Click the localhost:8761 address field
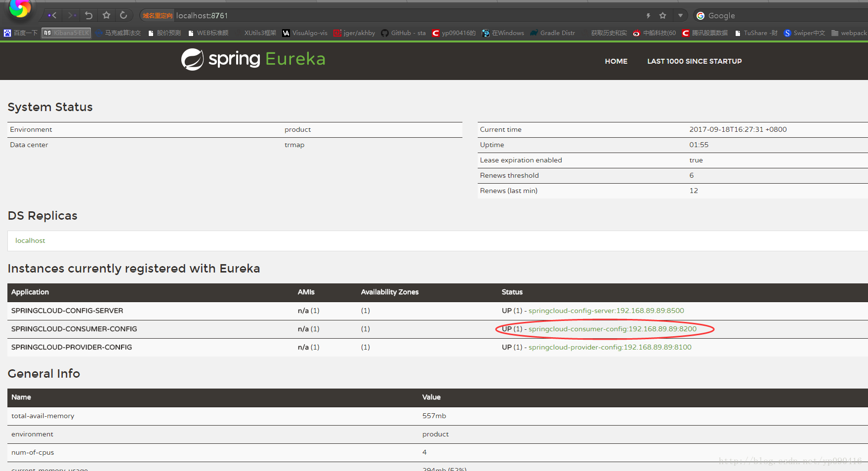This screenshot has width=868, height=471. pyautogui.click(x=202, y=16)
